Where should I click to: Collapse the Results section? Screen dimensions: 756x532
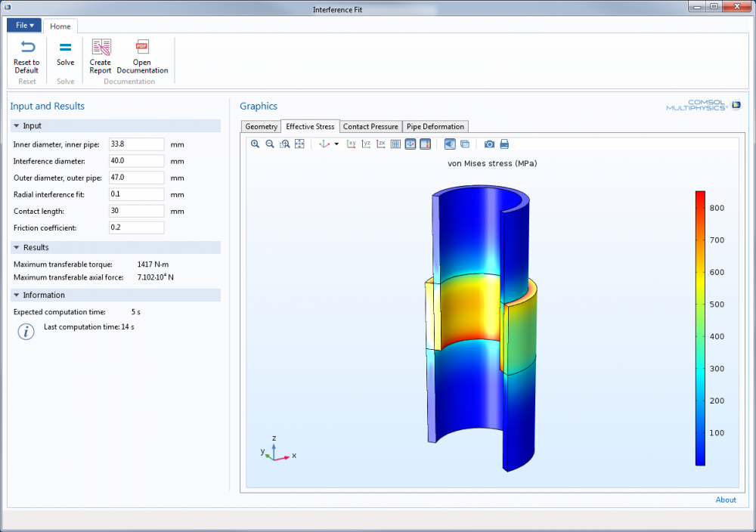pos(17,247)
